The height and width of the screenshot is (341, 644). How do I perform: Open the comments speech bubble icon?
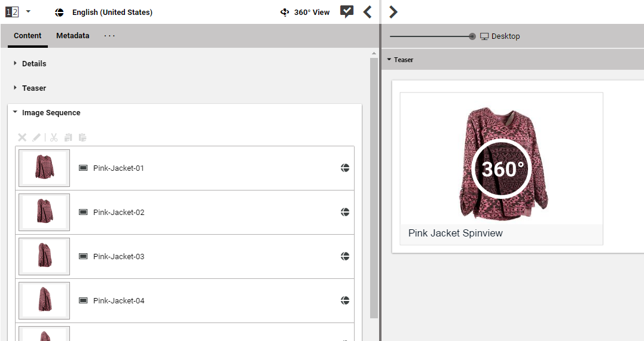(347, 12)
